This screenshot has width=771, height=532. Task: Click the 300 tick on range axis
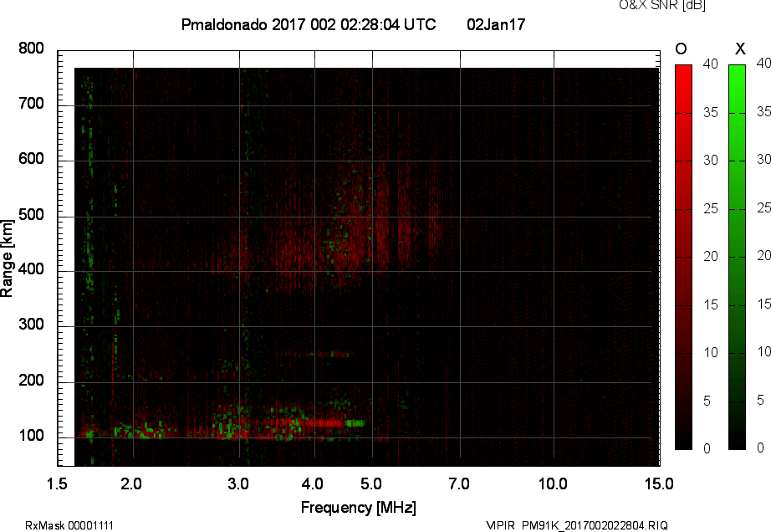point(31,325)
